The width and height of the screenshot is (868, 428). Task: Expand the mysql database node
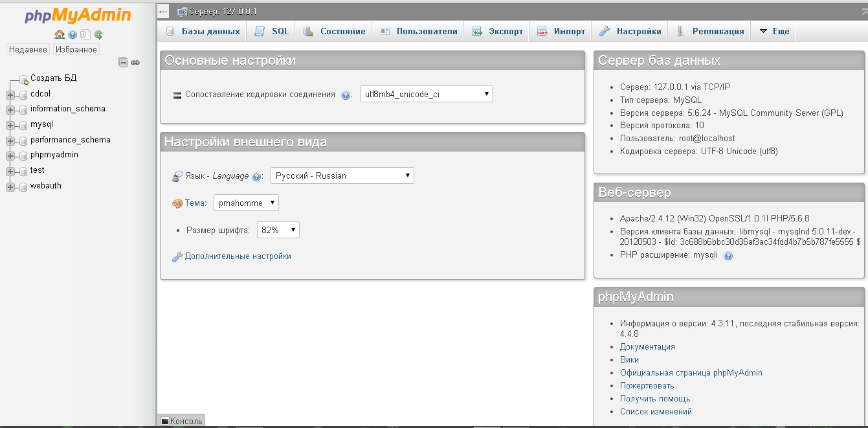point(10,125)
